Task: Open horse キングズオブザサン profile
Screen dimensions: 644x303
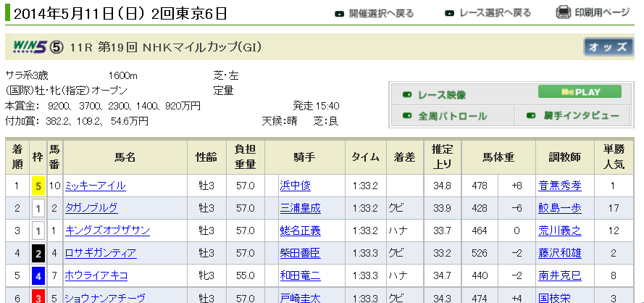Action: coord(107,231)
